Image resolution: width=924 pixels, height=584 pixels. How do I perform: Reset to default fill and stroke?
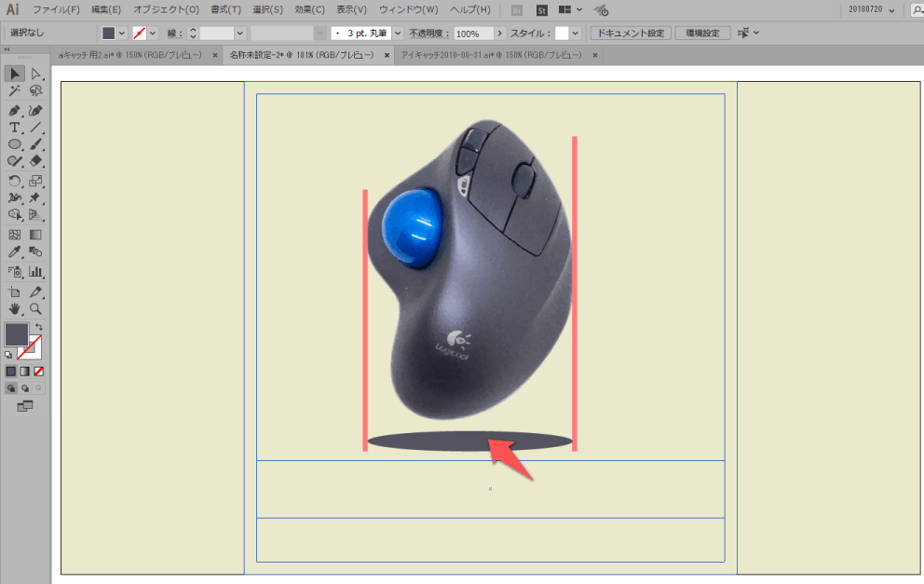pyautogui.click(x=8, y=355)
